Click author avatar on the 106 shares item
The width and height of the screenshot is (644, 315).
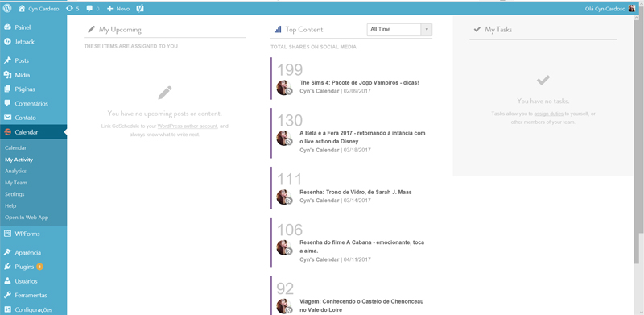284,247
